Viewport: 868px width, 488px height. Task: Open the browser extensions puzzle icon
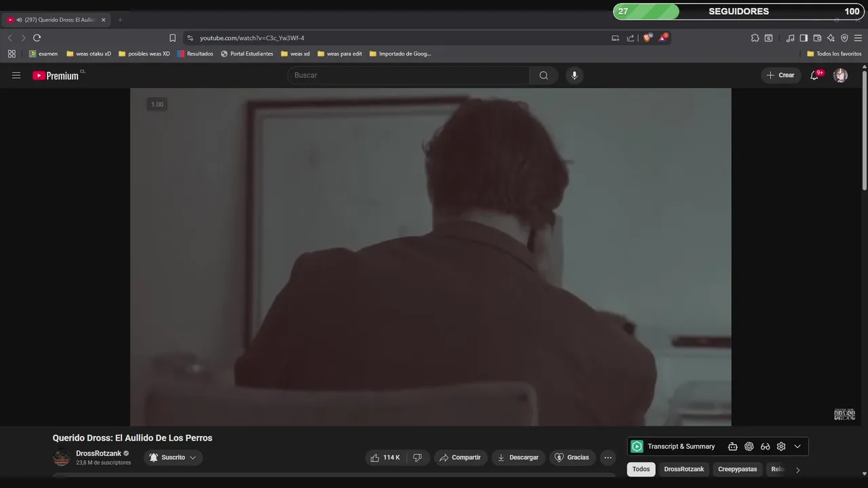(755, 38)
